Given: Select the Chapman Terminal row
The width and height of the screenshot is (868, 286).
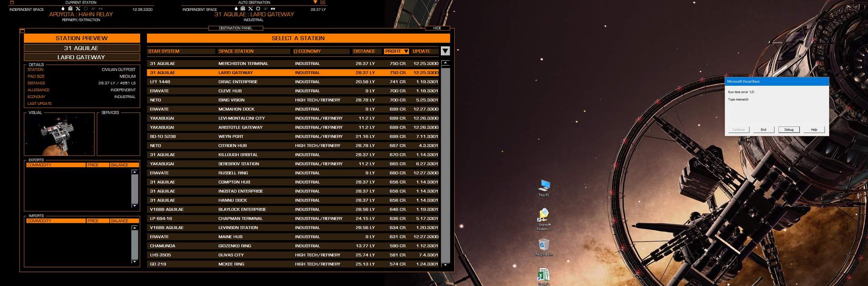Looking at the screenshot, I should pyautogui.click(x=293, y=219).
